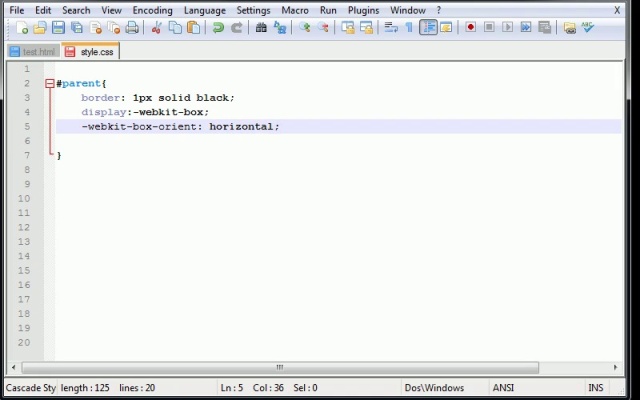Copy selection to clipboard
This screenshot has width=640, height=400.
[x=175, y=28]
